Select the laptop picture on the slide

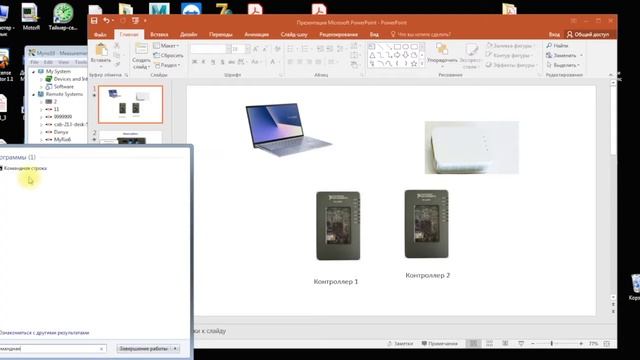pyautogui.click(x=288, y=130)
